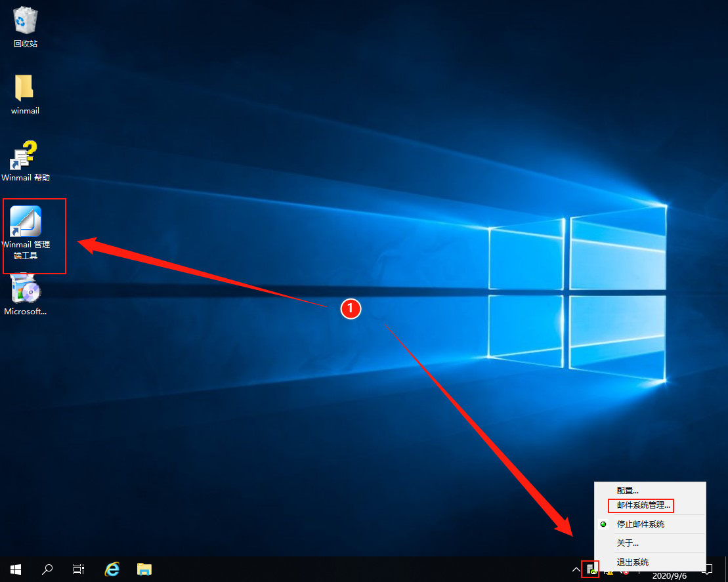
Task: Show hidden tray icons chevron
Action: coord(576,569)
